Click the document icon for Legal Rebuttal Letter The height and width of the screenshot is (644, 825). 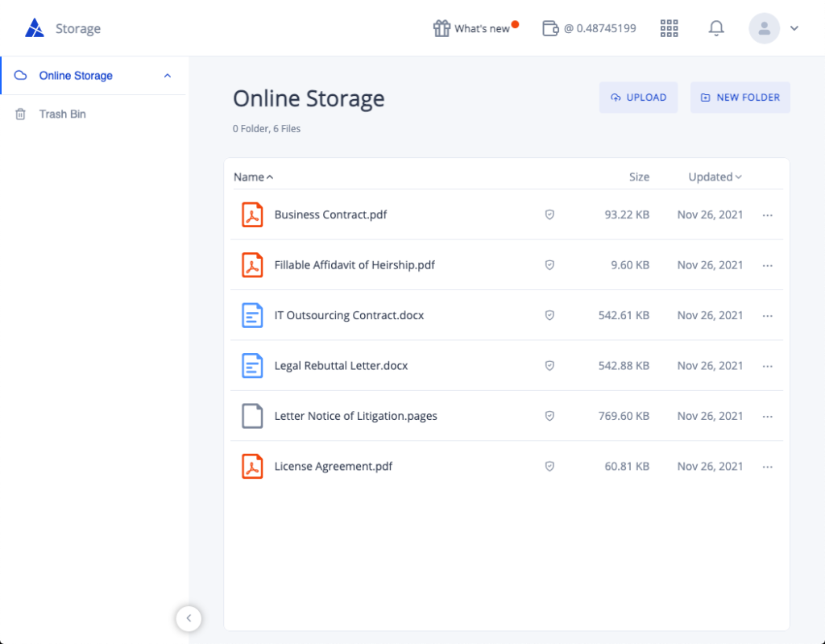coord(252,365)
